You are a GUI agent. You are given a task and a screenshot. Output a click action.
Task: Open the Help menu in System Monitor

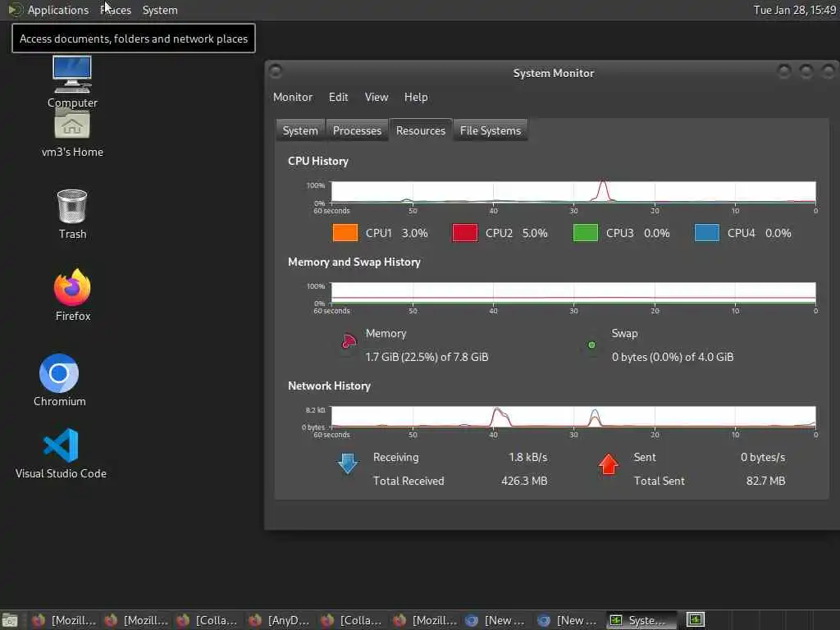click(x=416, y=97)
